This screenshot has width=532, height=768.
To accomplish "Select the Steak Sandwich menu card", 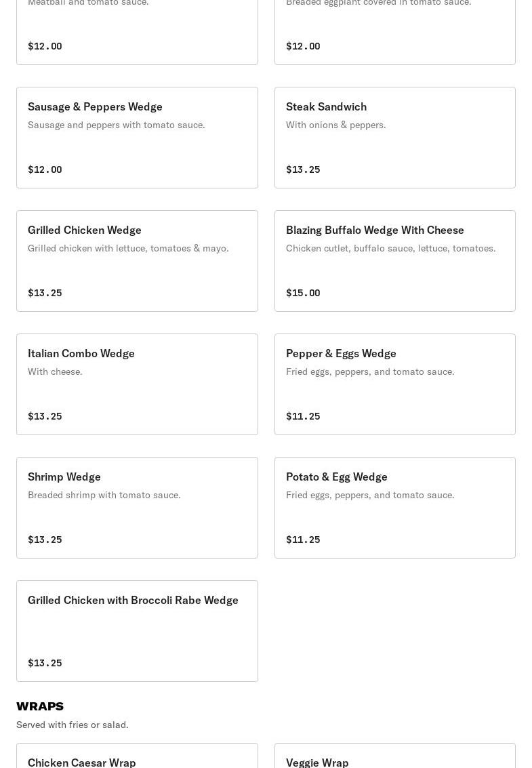I will pyautogui.click(x=394, y=138).
